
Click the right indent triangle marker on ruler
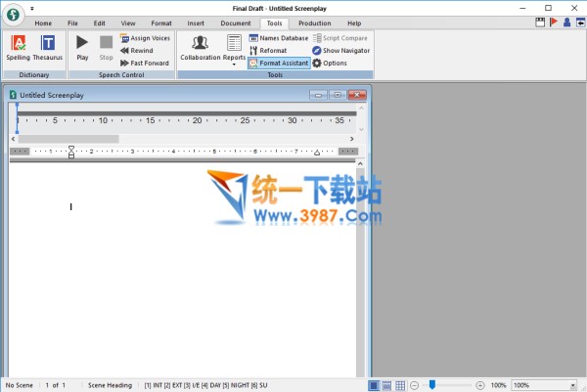pyautogui.click(x=317, y=152)
